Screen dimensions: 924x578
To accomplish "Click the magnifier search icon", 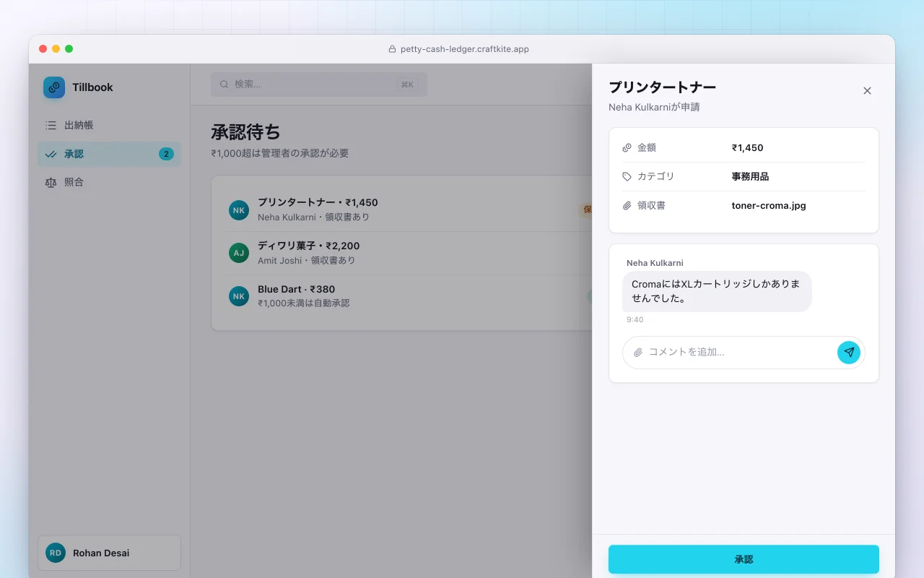I will tap(225, 85).
